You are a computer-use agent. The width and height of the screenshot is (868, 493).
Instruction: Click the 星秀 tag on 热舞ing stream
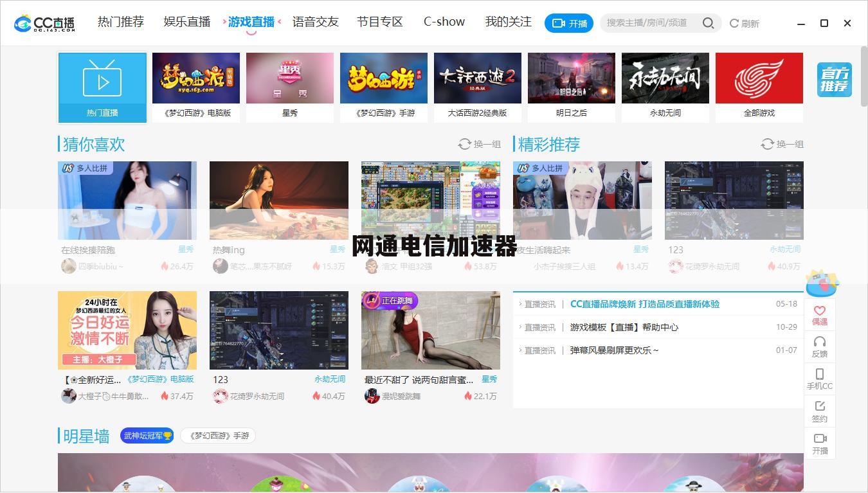pyautogui.click(x=338, y=249)
